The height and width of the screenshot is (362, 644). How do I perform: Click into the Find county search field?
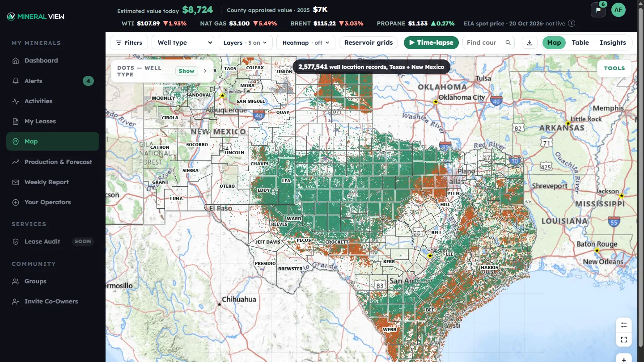(483, 42)
